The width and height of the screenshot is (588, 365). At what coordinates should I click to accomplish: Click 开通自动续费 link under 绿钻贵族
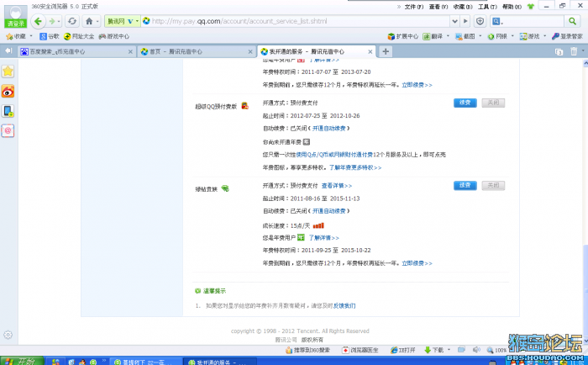point(329,211)
